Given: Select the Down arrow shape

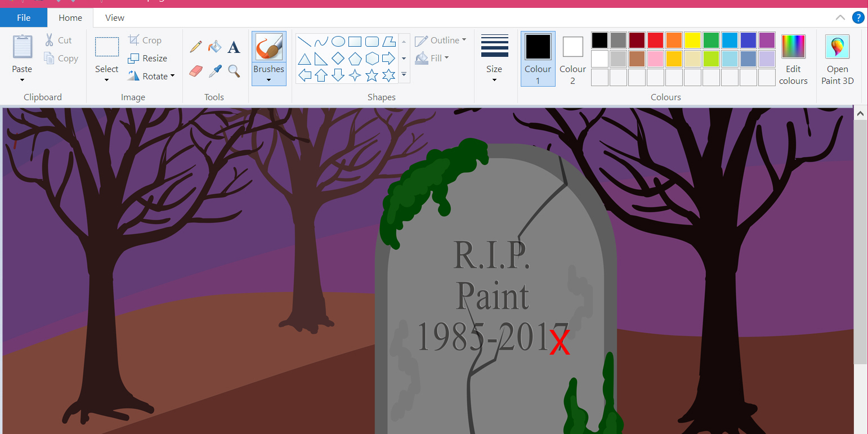Looking at the screenshot, I should pos(338,75).
